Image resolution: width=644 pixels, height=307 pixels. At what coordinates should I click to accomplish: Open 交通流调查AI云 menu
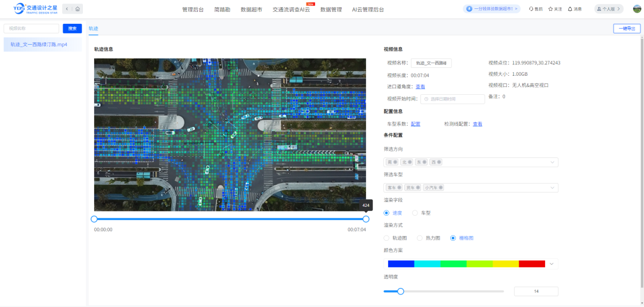[291, 10]
